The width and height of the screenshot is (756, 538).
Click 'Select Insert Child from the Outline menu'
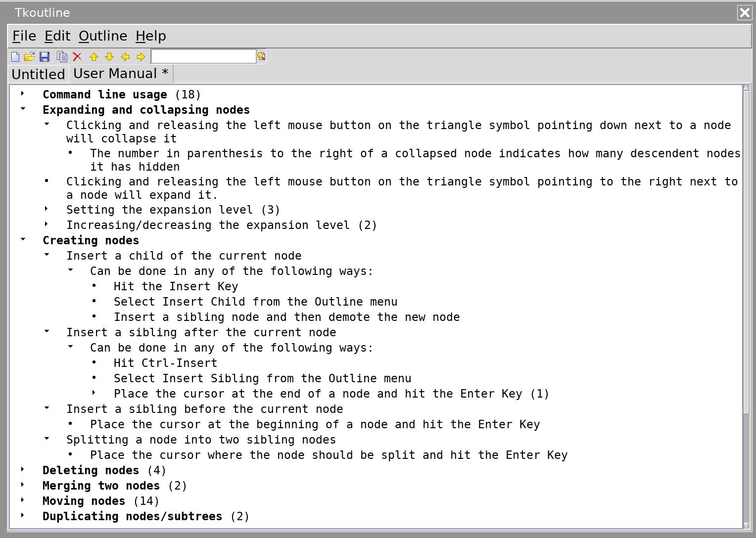[x=256, y=302]
